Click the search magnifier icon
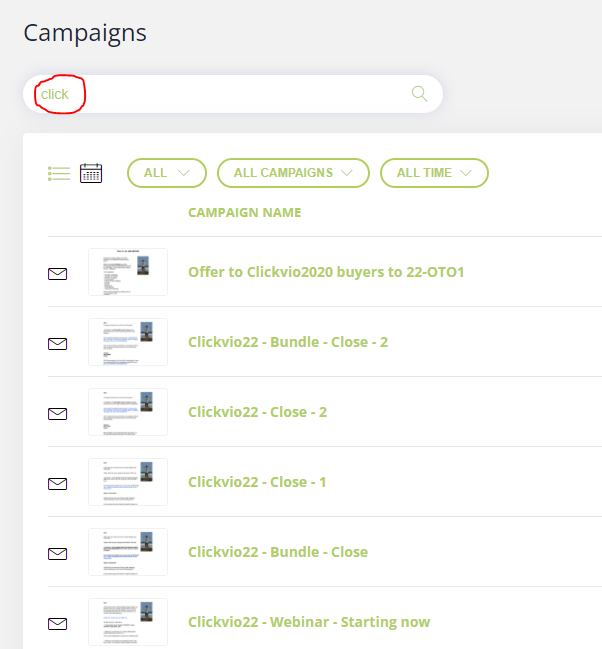 tap(419, 94)
